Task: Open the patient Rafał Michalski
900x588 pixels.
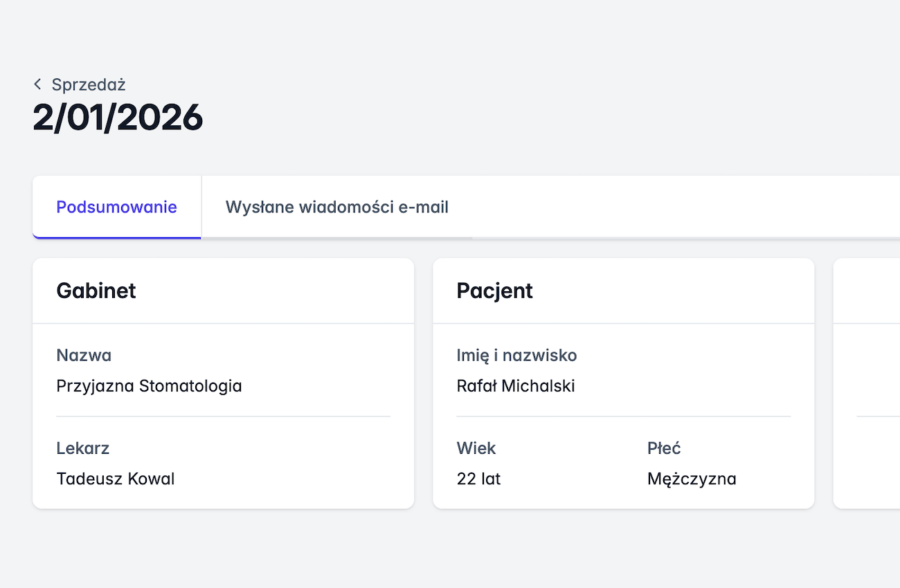Action: (x=516, y=386)
